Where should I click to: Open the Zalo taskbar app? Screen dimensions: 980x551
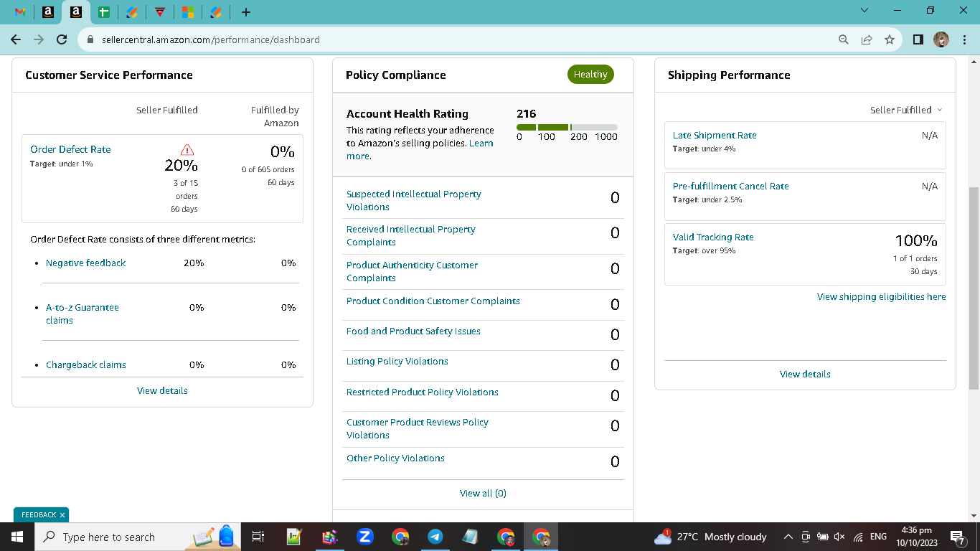coord(365,537)
